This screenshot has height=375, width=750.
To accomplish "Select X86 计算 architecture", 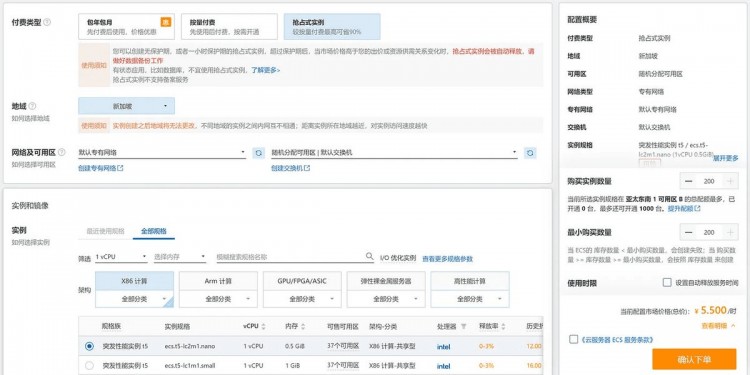I will coord(134,281).
